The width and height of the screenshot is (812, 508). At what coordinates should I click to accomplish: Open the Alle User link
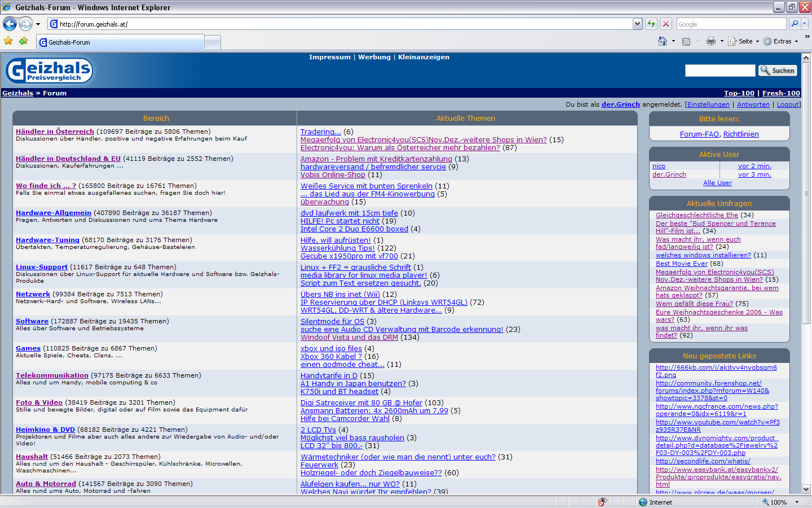point(717,183)
